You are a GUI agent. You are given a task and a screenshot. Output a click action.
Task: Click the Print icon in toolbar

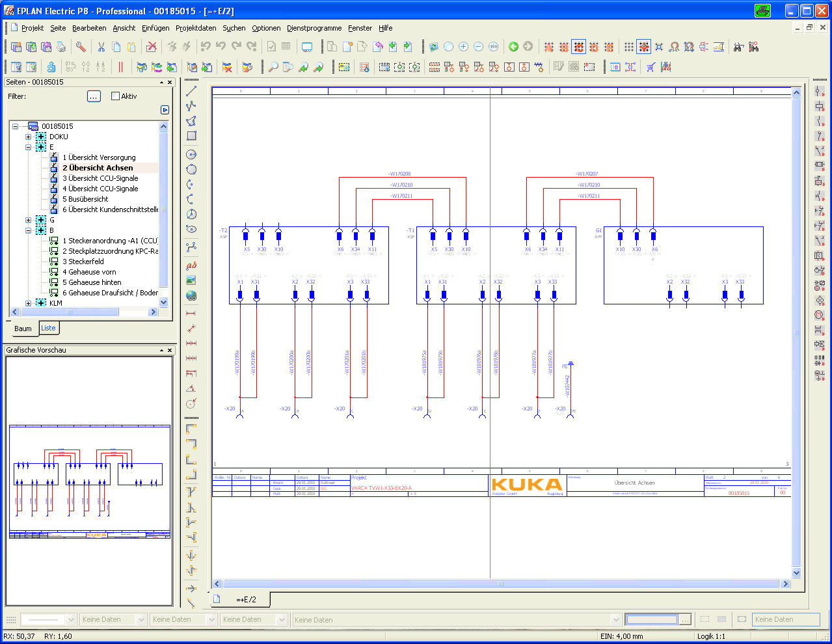[61, 47]
